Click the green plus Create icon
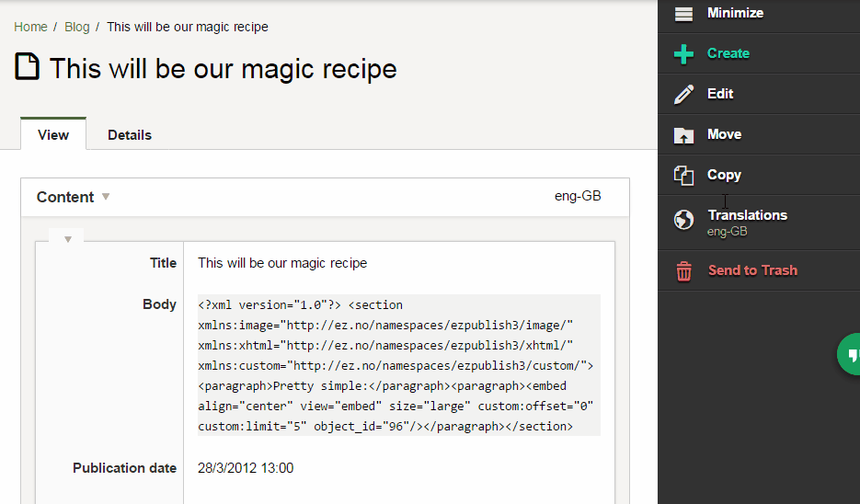The height and width of the screenshot is (504, 860). pyautogui.click(x=683, y=54)
